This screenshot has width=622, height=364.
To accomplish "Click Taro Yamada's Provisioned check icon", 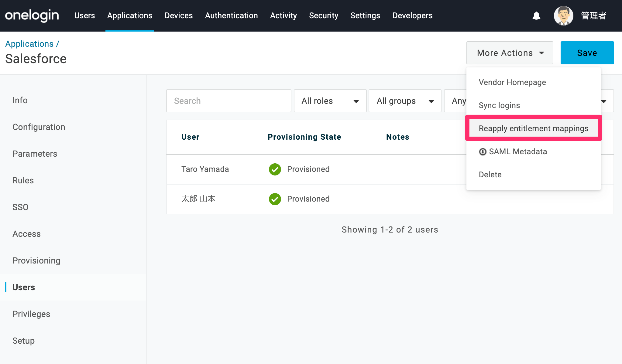I will tap(275, 169).
